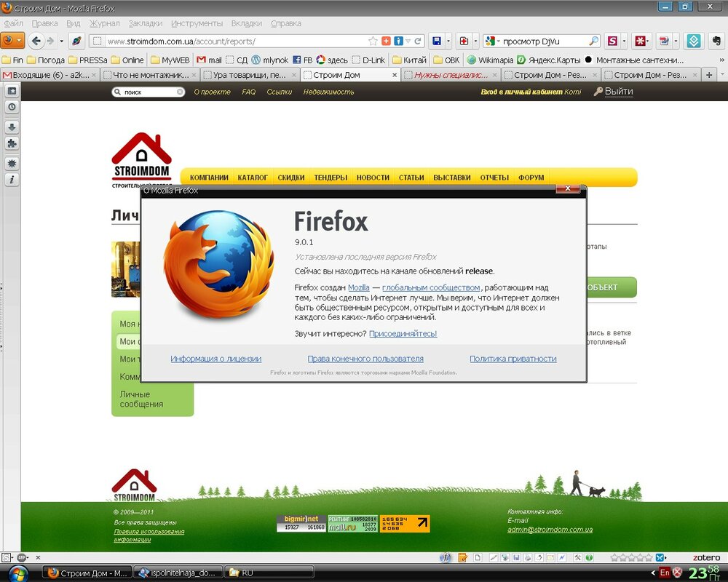
Task: Open the Инструменты menu
Action: 197,23
